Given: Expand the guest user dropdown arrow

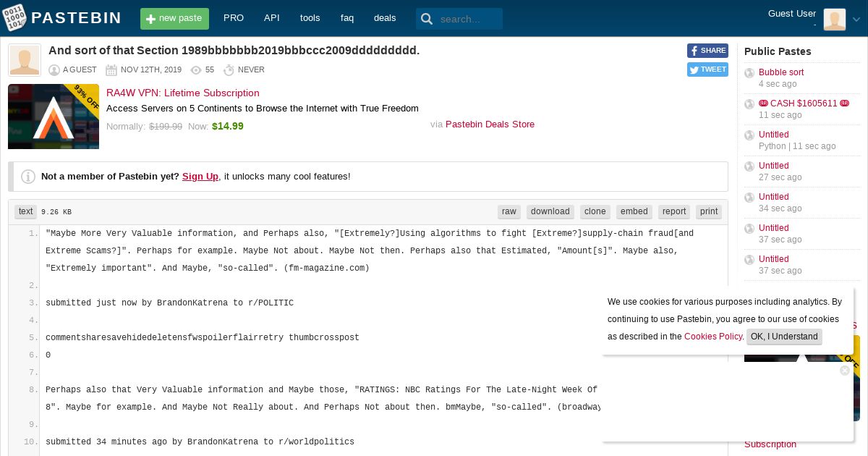Looking at the screenshot, I should [x=856, y=20].
